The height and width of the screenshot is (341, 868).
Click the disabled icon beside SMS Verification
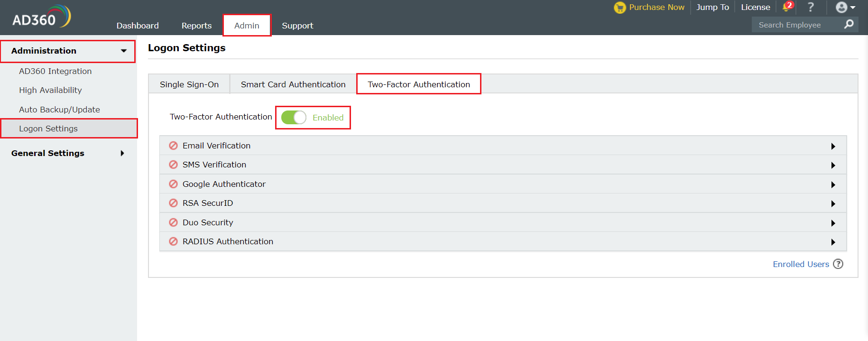(174, 165)
